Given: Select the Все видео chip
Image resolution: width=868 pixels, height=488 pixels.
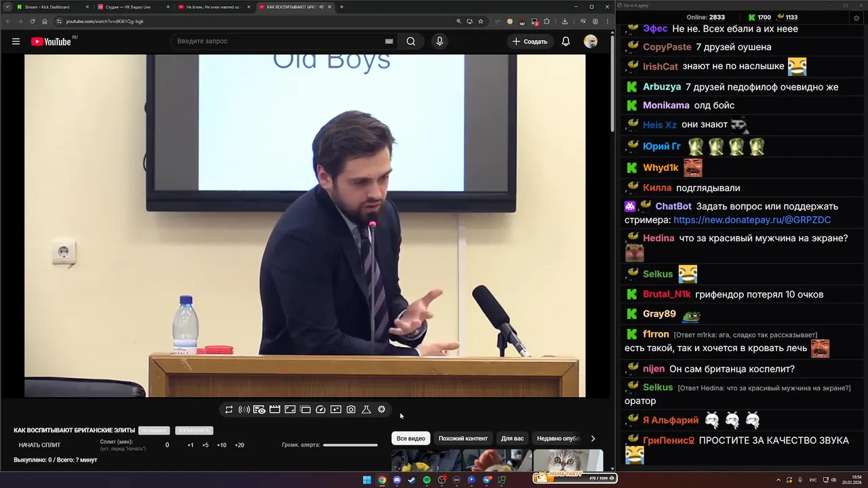Looking at the screenshot, I should tap(411, 439).
